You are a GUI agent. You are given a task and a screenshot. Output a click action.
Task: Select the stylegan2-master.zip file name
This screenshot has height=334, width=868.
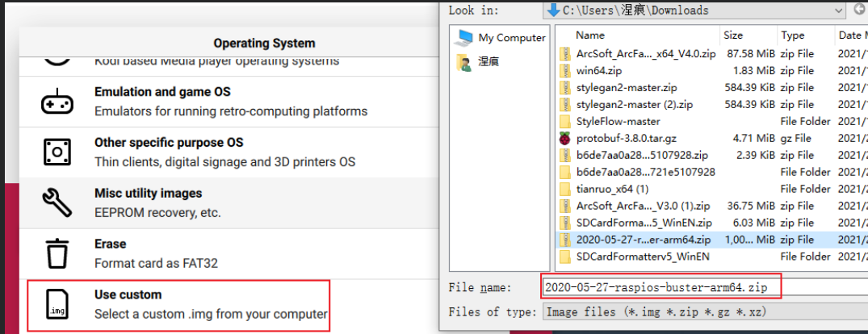coord(626,87)
